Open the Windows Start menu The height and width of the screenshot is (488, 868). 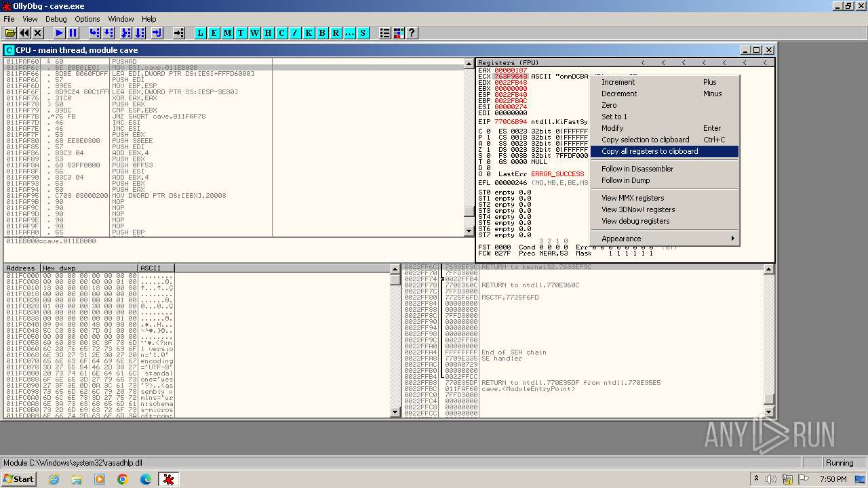coord(18,479)
